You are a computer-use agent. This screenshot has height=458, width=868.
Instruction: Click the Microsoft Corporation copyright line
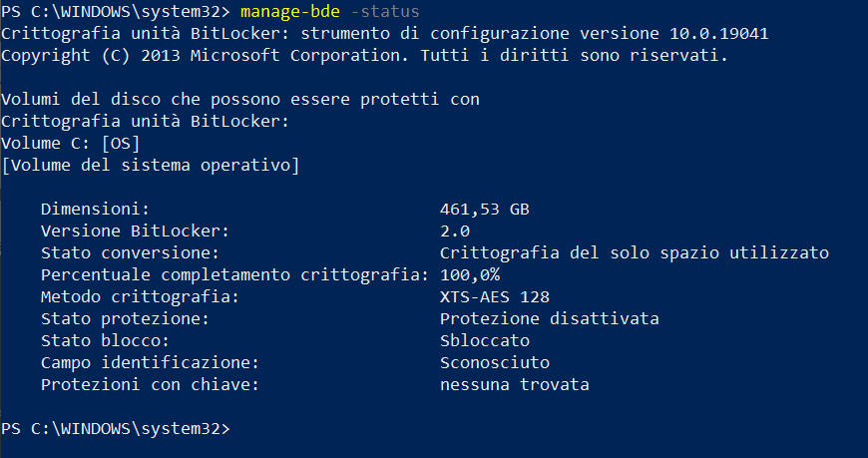click(364, 55)
